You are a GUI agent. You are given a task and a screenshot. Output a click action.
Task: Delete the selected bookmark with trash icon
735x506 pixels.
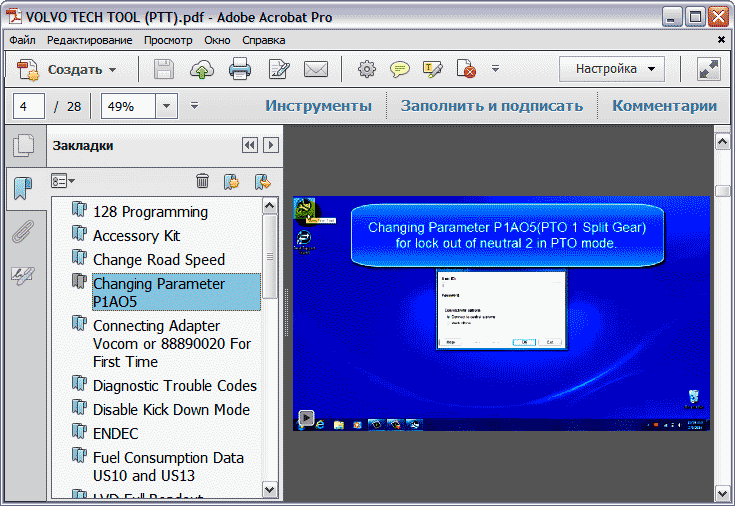[202, 181]
